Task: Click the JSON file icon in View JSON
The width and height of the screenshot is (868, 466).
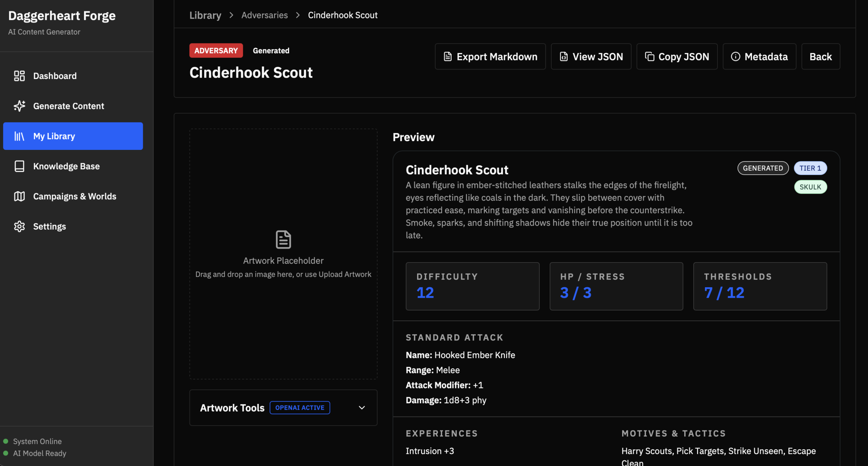Action: [564, 57]
